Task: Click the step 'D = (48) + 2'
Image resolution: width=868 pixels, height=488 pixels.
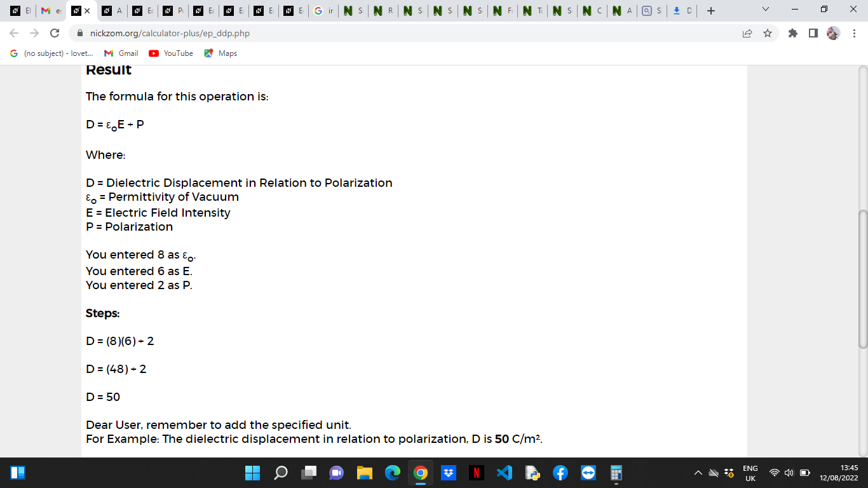Action: point(116,369)
